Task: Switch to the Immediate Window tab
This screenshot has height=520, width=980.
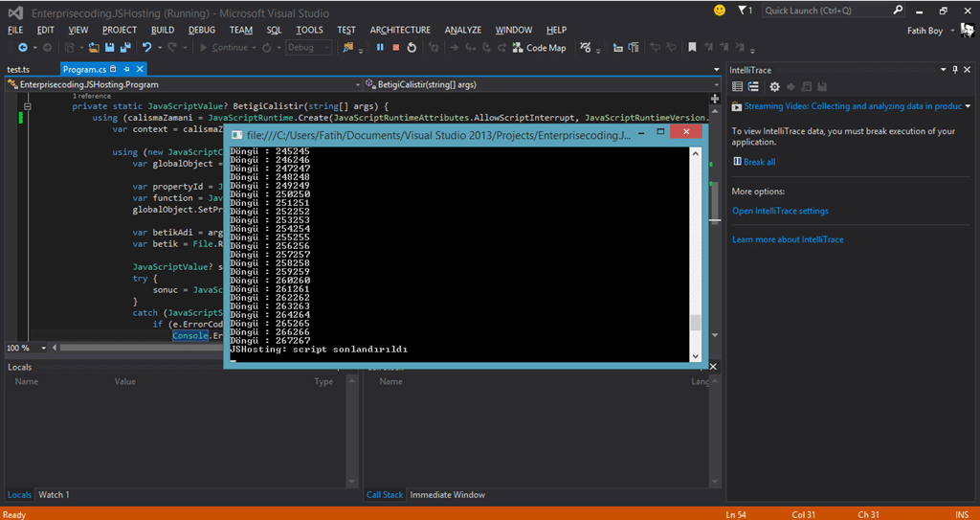Action: point(448,494)
